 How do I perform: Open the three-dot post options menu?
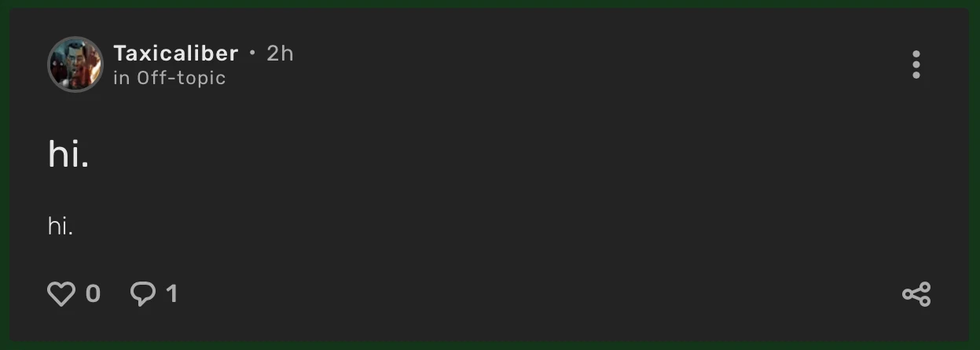916,64
